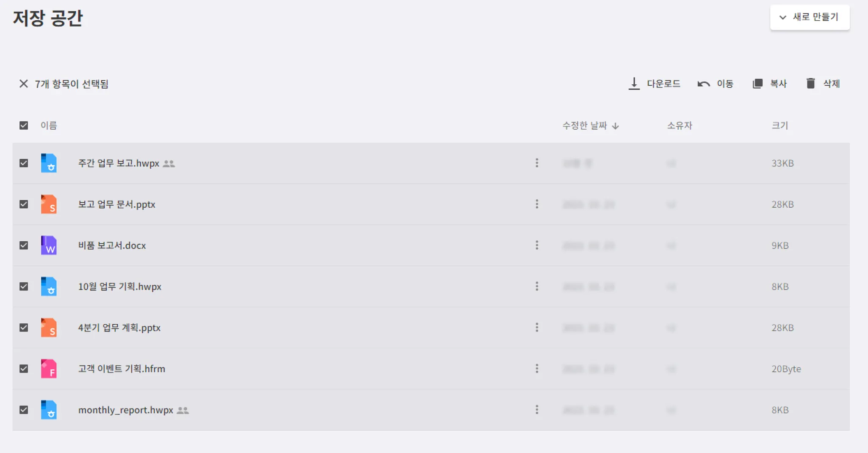Open the more options menu for 비품 보고서.docx

[x=537, y=245]
